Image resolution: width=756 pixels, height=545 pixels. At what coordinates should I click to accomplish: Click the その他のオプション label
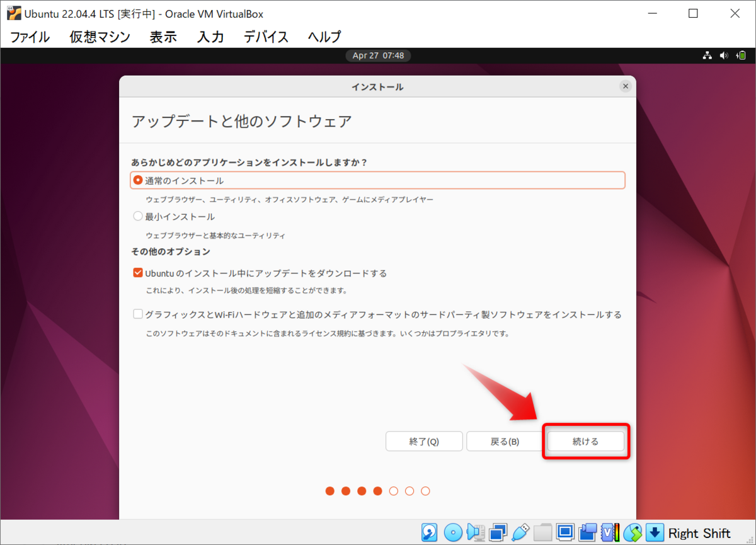(171, 251)
